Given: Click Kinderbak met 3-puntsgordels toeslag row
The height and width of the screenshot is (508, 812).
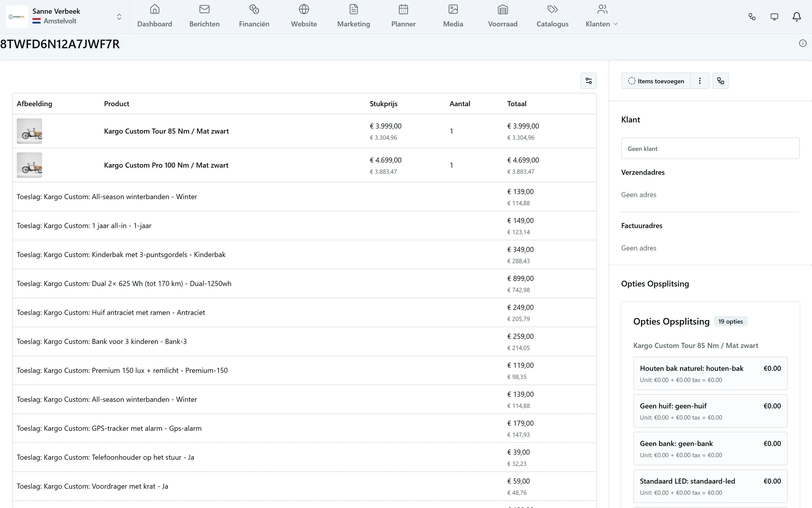Looking at the screenshot, I should 304,255.
